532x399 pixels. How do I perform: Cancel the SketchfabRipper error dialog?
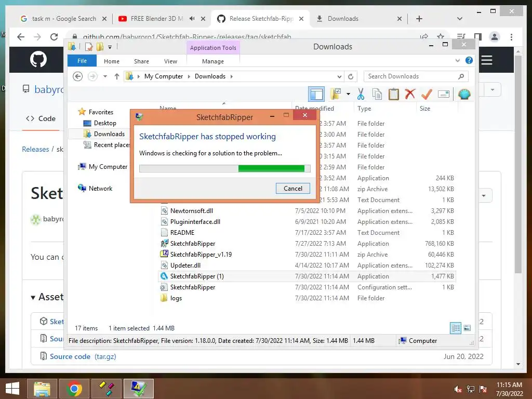click(293, 188)
